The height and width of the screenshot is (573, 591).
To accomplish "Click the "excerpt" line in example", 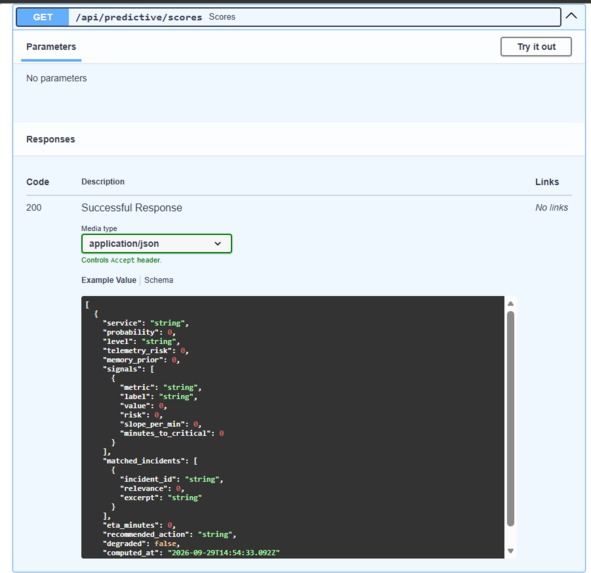I will click(x=161, y=498).
